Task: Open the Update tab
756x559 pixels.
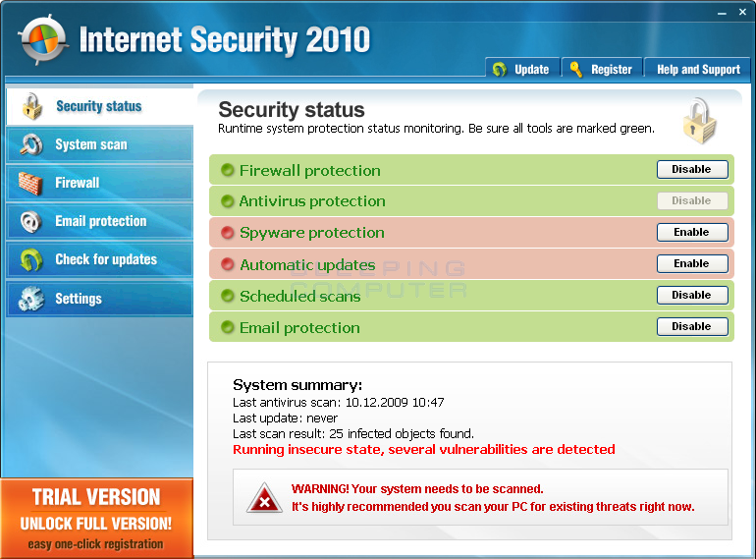Action: pos(522,68)
